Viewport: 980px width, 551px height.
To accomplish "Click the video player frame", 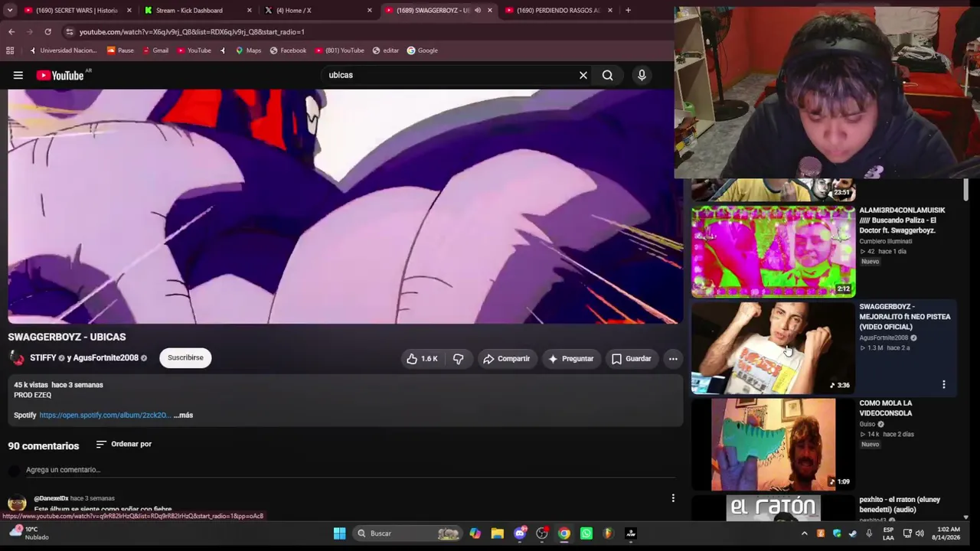I will (345, 207).
